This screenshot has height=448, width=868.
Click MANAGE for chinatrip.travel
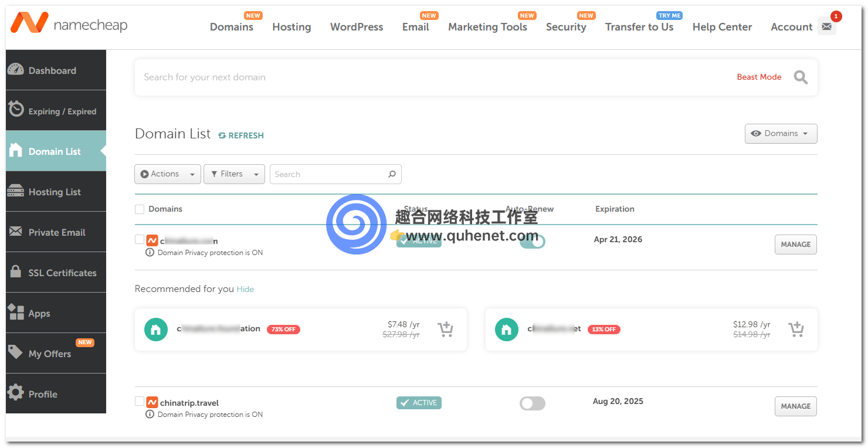(796, 406)
